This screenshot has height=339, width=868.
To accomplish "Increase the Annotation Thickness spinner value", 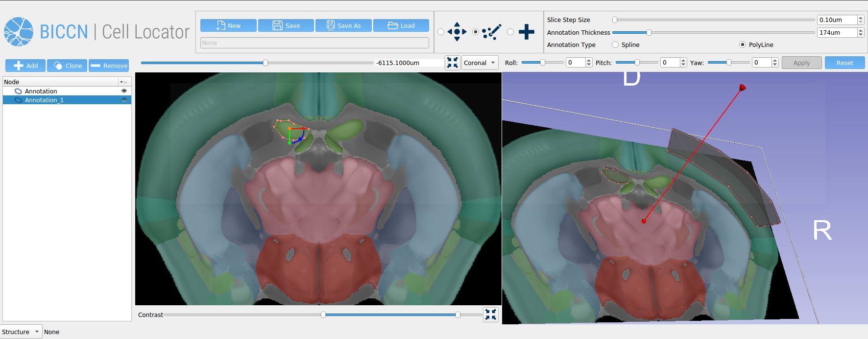I will tap(861, 30).
